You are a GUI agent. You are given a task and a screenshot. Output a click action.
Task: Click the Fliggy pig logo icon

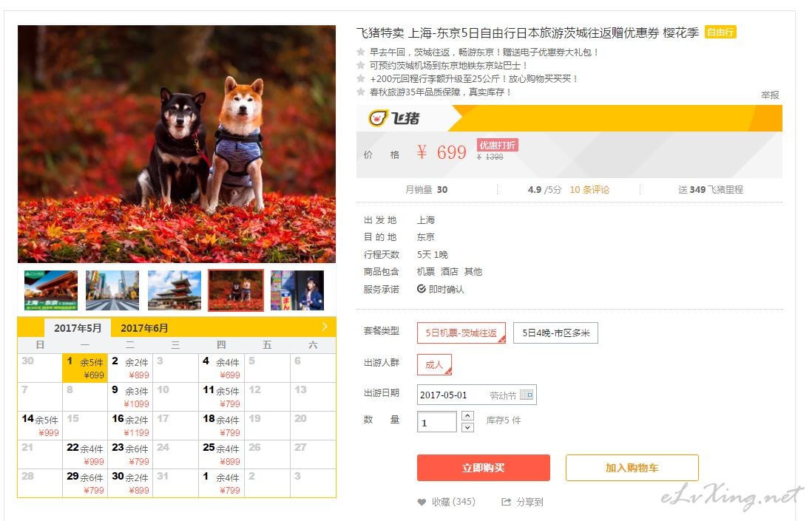tap(377, 118)
